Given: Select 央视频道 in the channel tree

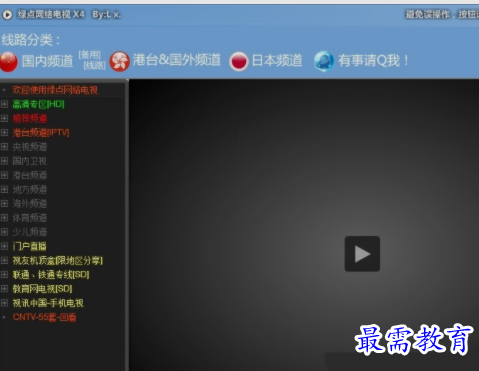Looking at the screenshot, I should [x=30, y=147].
